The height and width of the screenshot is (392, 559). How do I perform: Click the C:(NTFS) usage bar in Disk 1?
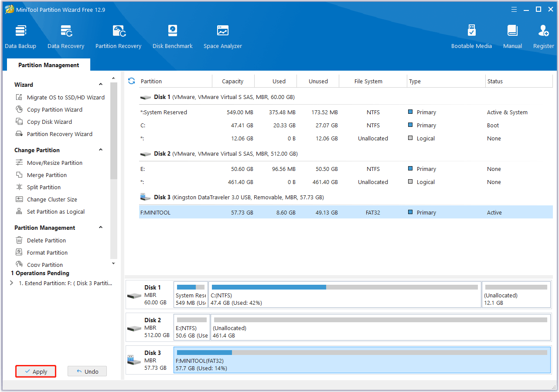click(344, 287)
